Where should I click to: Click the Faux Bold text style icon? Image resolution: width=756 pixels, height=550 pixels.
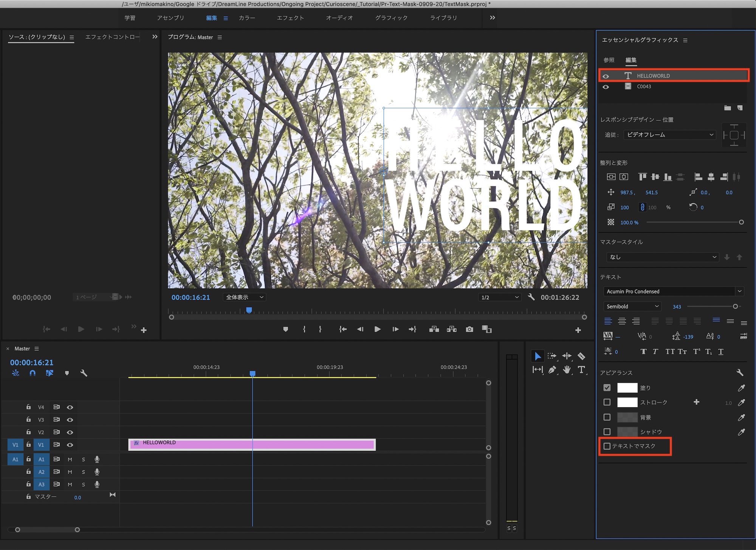click(643, 352)
